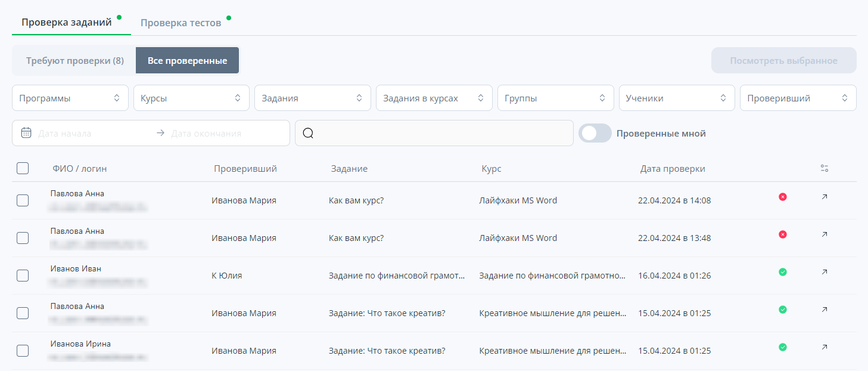Check the select-all checkbox in table header
Image resolution: width=868 pixels, height=371 pixels.
(23, 169)
